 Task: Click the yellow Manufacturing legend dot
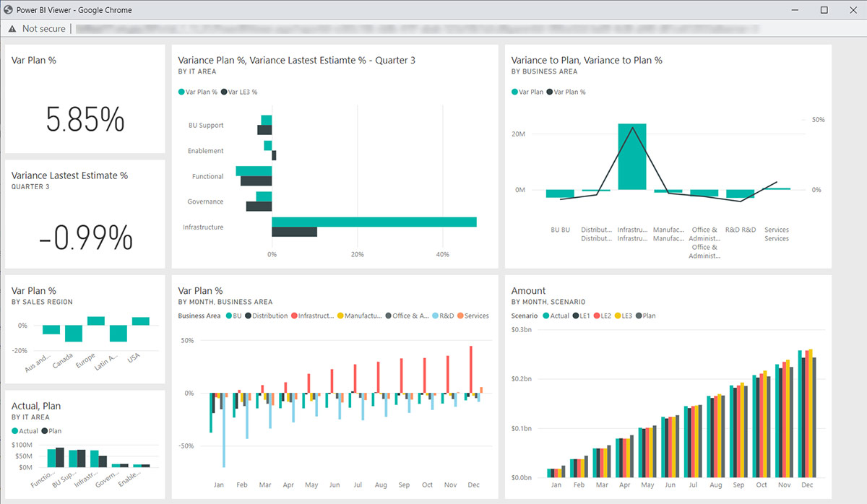(x=340, y=316)
